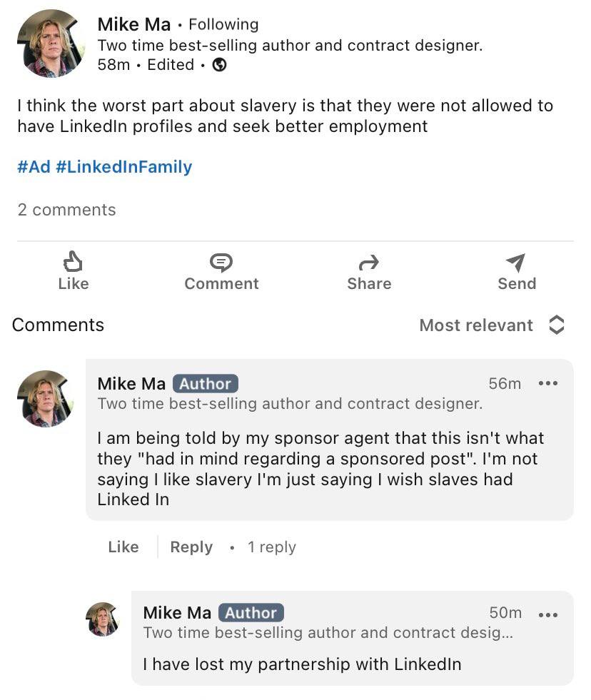Open three-dot menu on 50m reply
Image resolution: width=591 pixels, height=700 pixels.
(x=548, y=614)
